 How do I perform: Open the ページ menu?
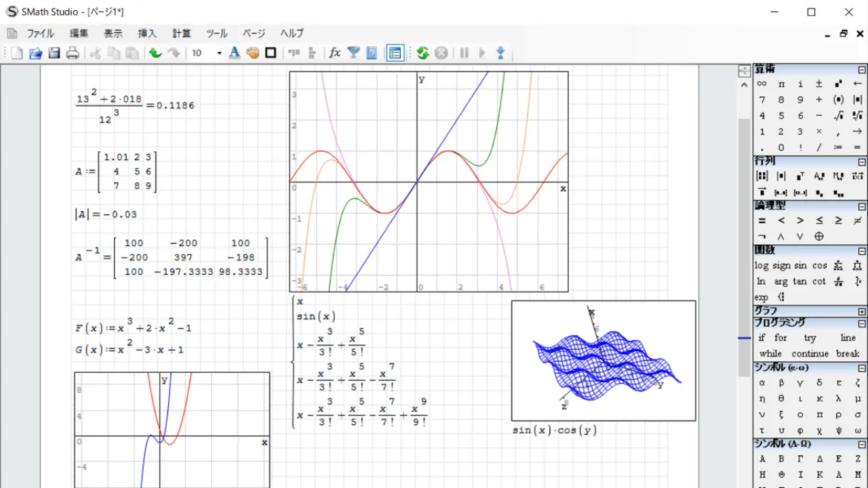254,33
